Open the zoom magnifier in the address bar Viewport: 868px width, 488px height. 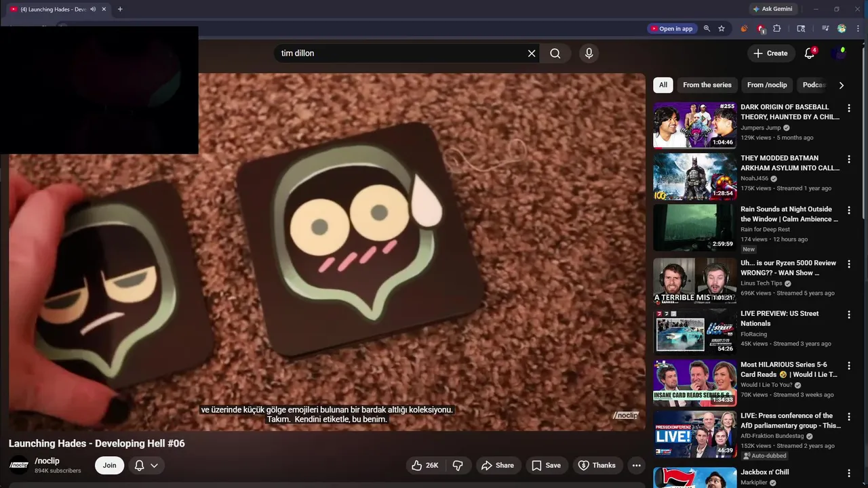[707, 28]
